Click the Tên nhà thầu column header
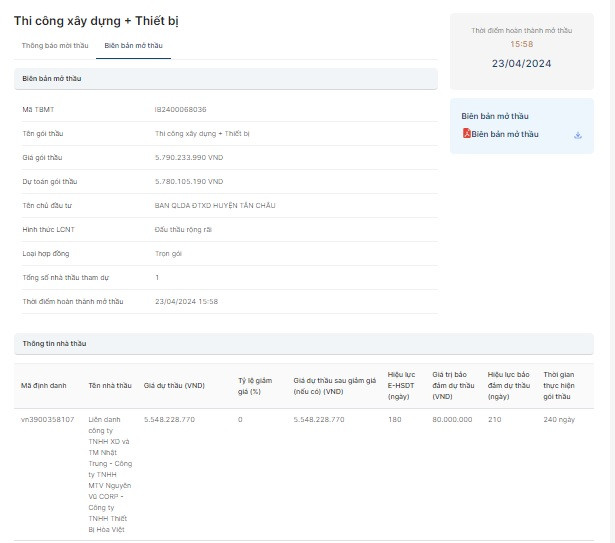Image resolution: width=615 pixels, height=543 pixels. tap(110, 384)
